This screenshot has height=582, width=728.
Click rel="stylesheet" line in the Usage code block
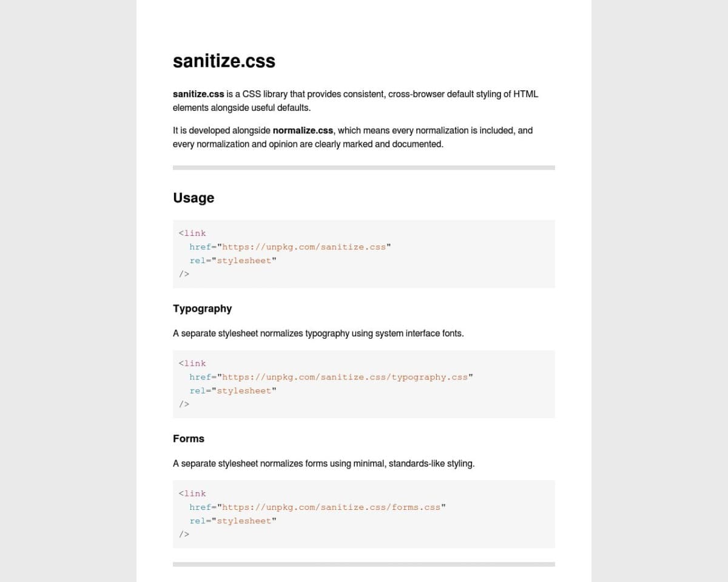tap(233, 261)
